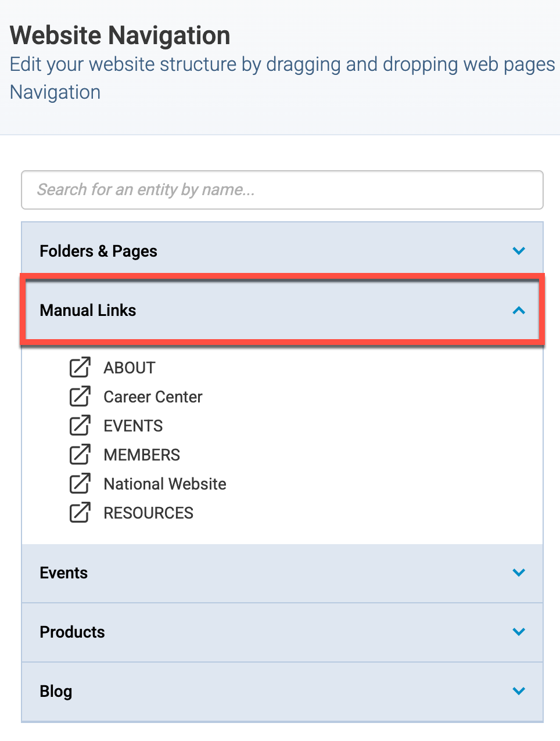Select the Career Center manual link

[153, 397]
